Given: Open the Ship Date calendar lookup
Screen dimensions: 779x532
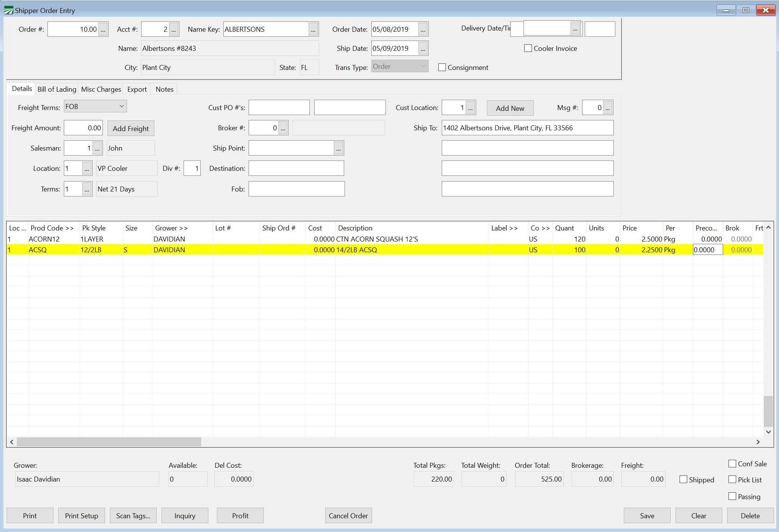Looking at the screenshot, I should [x=423, y=48].
